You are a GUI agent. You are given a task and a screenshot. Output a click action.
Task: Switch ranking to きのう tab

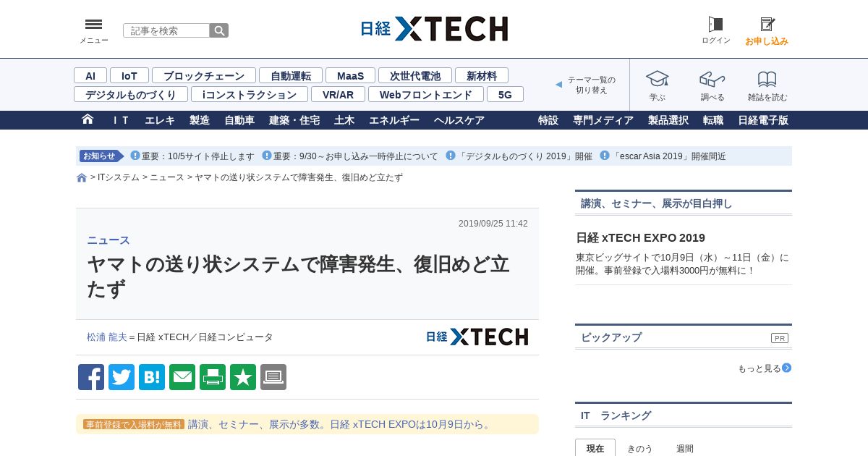tap(640, 448)
